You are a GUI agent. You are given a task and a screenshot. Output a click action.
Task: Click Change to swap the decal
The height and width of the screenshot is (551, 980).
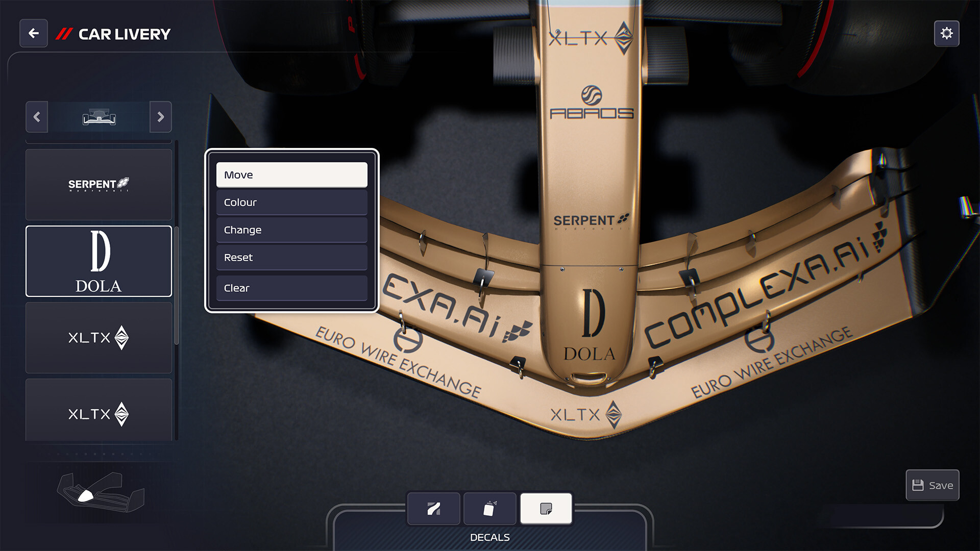[x=291, y=230]
